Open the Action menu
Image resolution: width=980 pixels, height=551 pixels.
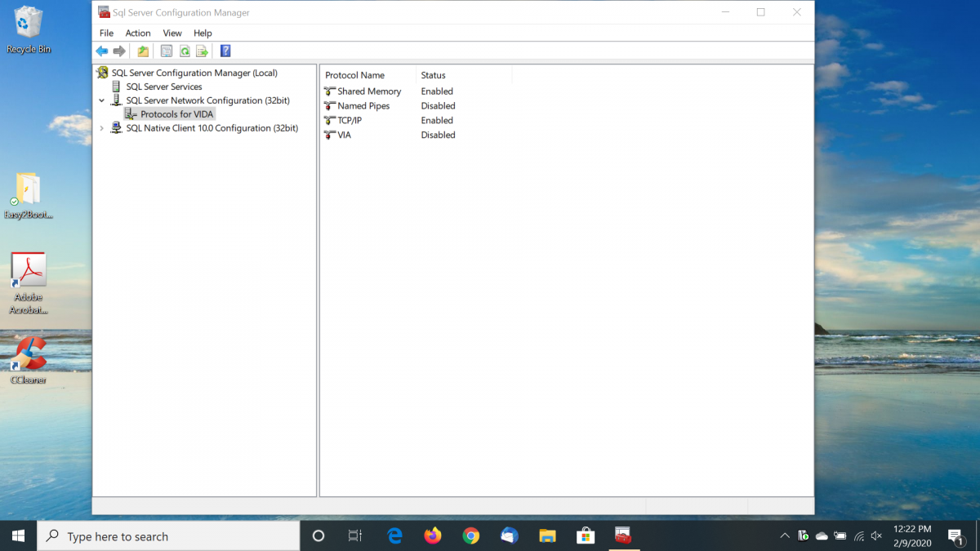pyautogui.click(x=137, y=33)
